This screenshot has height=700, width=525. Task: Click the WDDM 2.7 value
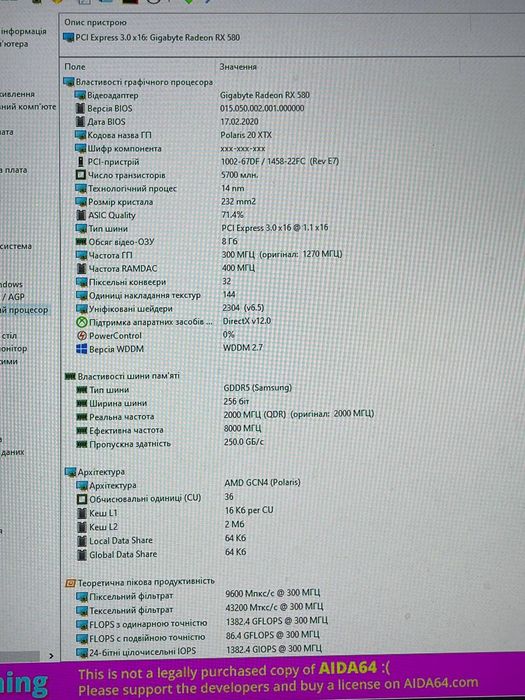[x=243, y=347]
